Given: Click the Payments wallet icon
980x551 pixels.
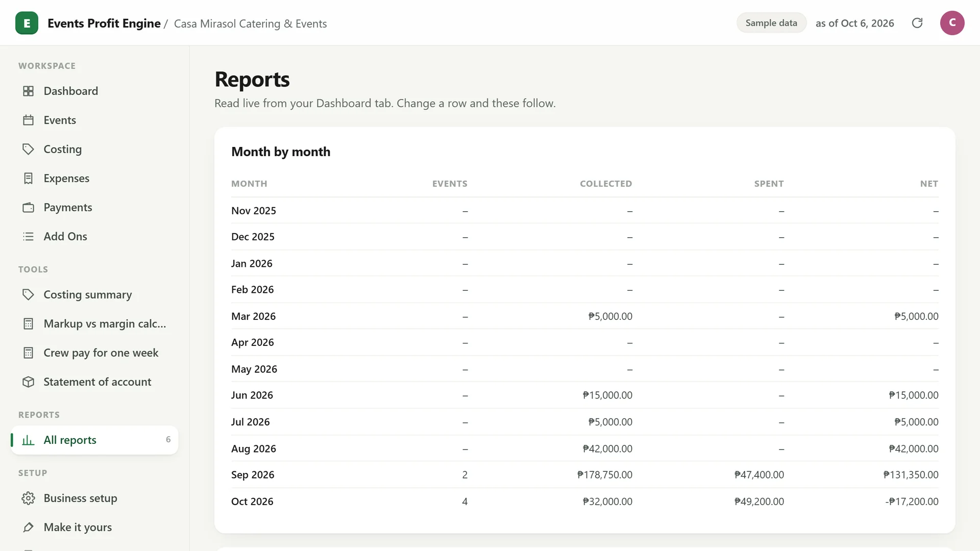Looking at the screenshot, I should coord(29,207).
